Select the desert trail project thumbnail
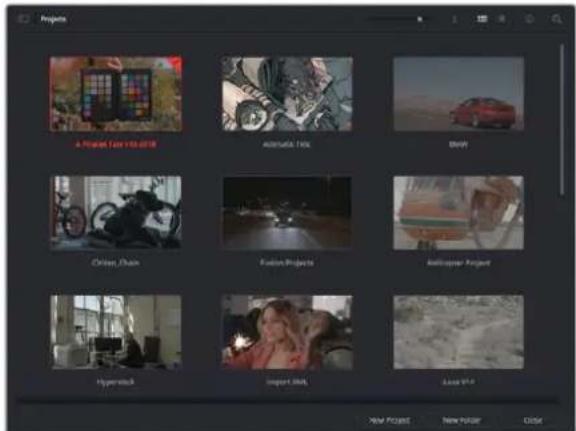This screenshot has height=431, width=576. point(458,332)
